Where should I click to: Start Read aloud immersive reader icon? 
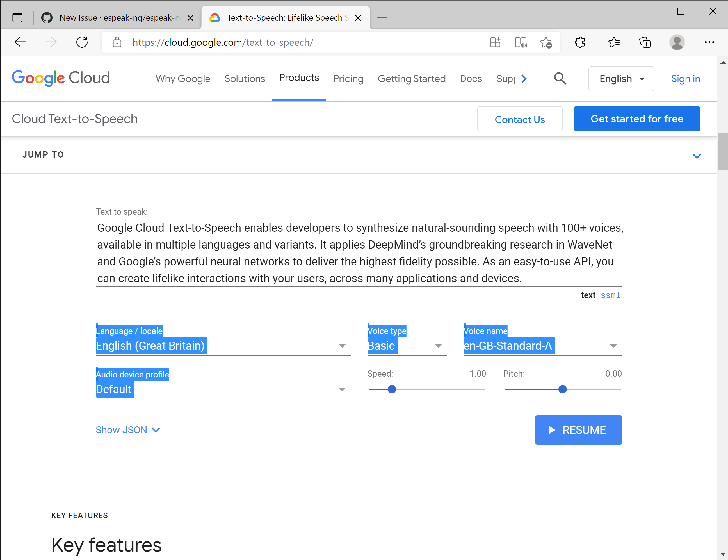[x=521, y=42]
